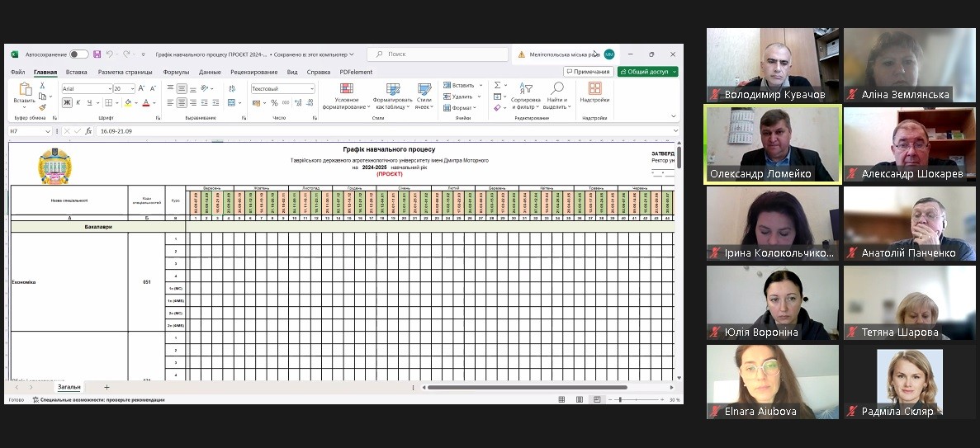
Task: Toggle Bottom Align vertical alignment
Action: point(192,89)
